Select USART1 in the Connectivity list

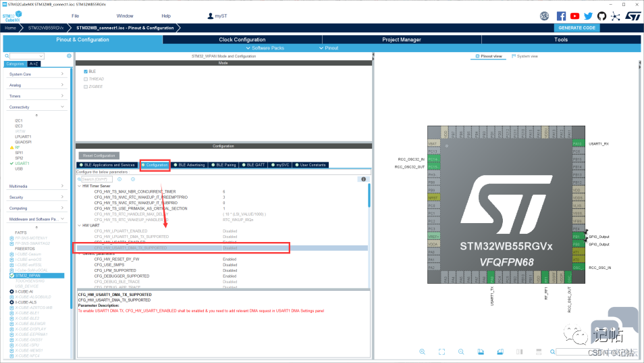[x=22, y=164]
